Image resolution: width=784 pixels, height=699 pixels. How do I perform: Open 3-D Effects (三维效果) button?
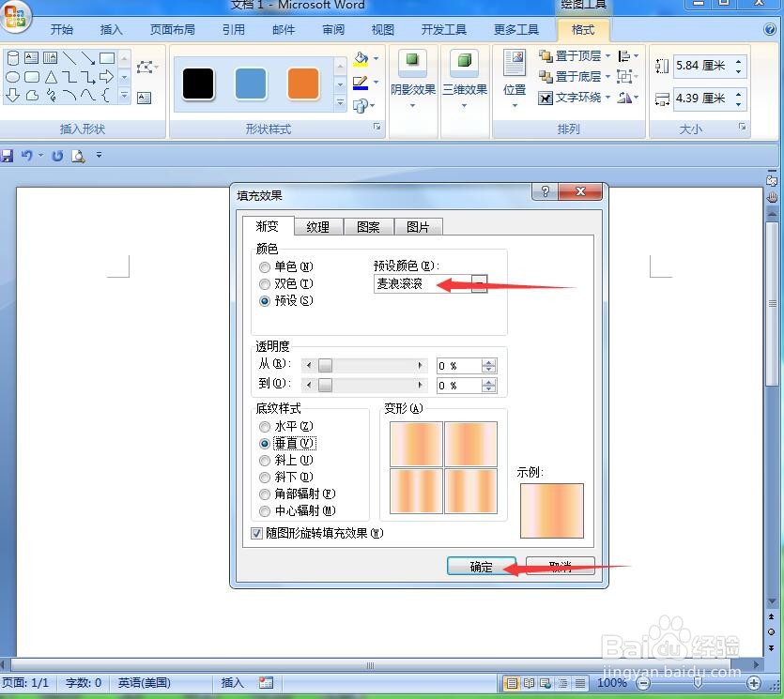click(x=465, y=79)
